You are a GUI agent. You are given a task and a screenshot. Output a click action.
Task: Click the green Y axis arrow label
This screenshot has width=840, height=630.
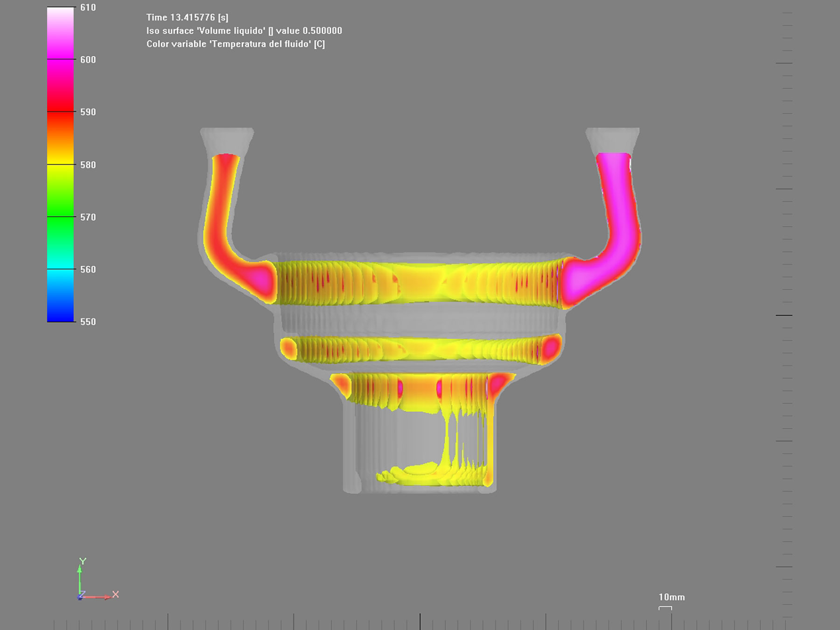pyautogui.click(x=83, y=561)
